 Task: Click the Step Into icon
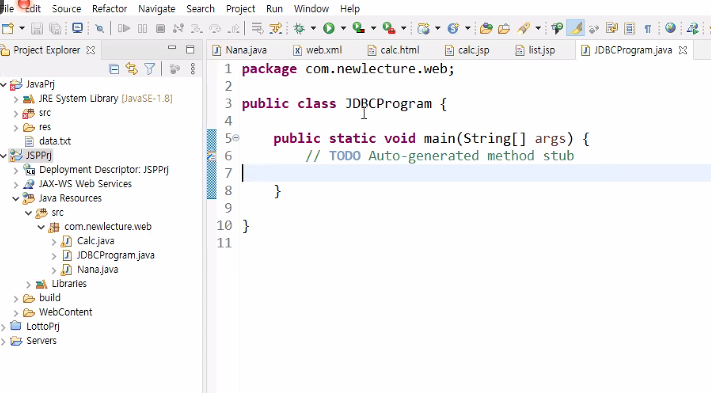196,29
